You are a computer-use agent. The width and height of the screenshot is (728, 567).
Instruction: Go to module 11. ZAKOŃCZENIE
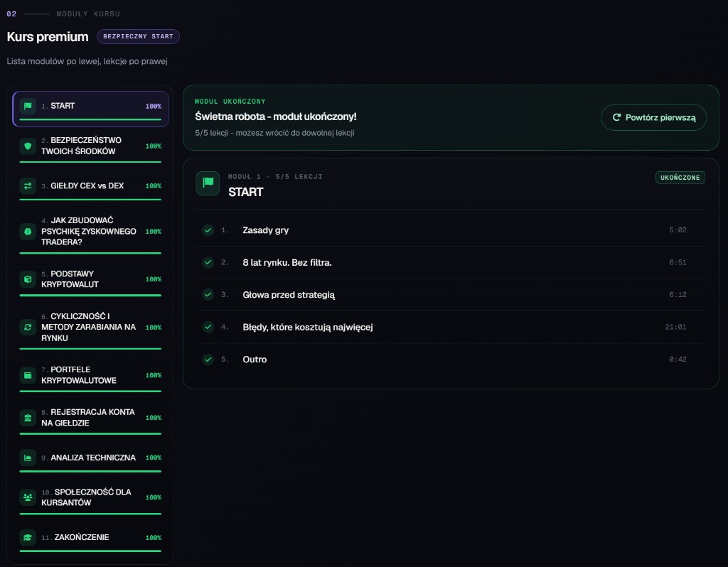(x=90, y=539)
